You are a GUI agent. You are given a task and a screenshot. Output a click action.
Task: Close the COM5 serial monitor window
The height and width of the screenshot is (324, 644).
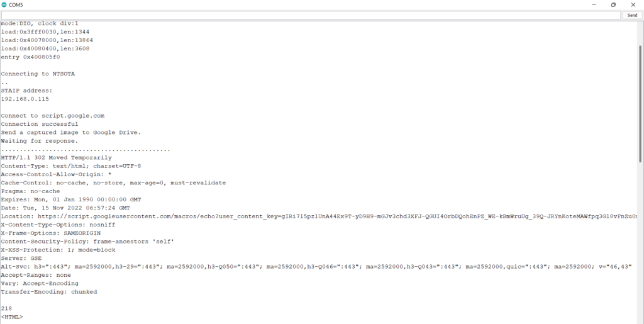click(633, 4)
